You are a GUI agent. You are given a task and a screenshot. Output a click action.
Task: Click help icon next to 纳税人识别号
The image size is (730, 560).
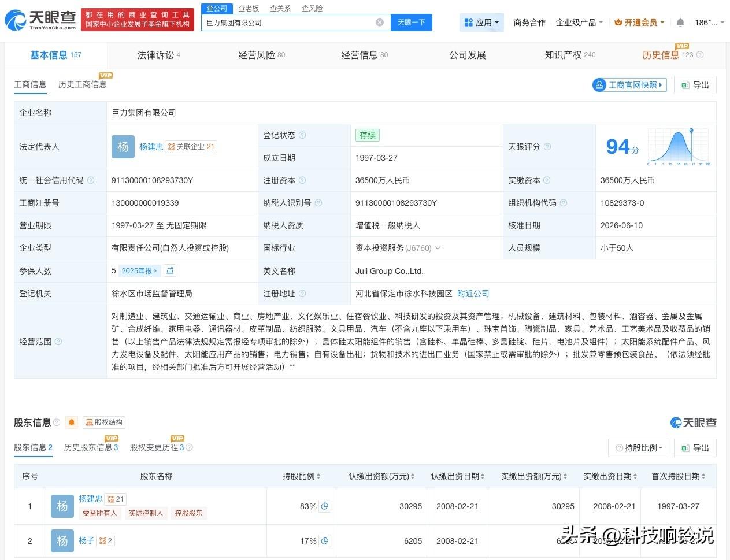(318, 203)
